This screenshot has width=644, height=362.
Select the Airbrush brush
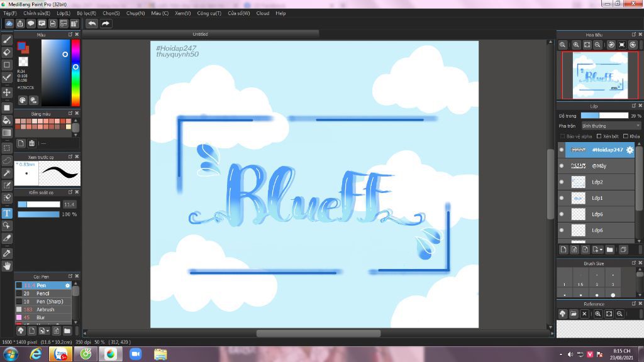pyautogui.click(x=43, y=309)
